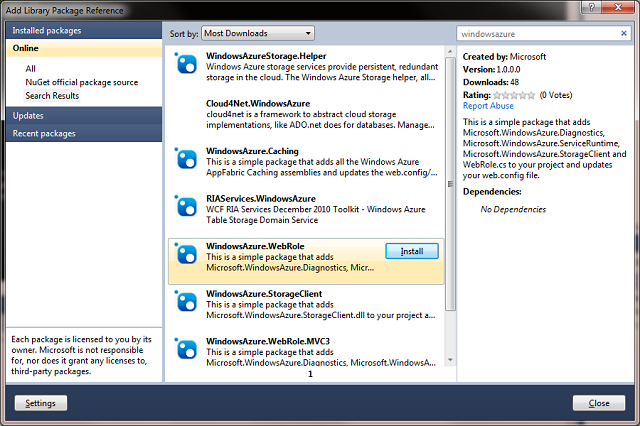Viewport: 640px width, 426px height.
Task: Click the Created by: Microsoft text
Action: 504,57
